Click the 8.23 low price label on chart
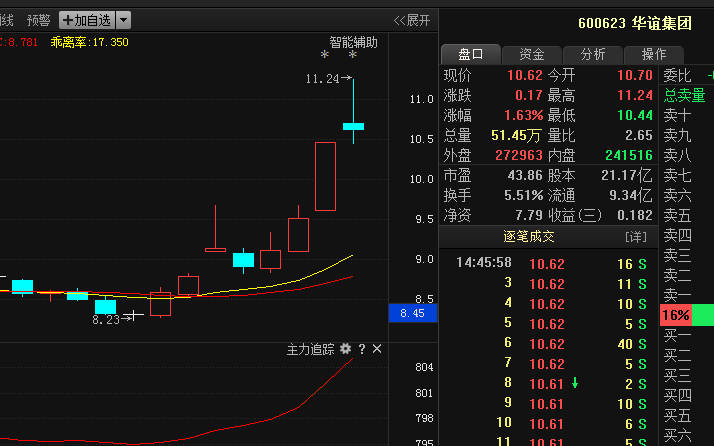This screenshot has height=446, width=714. (x=106, y=320)
